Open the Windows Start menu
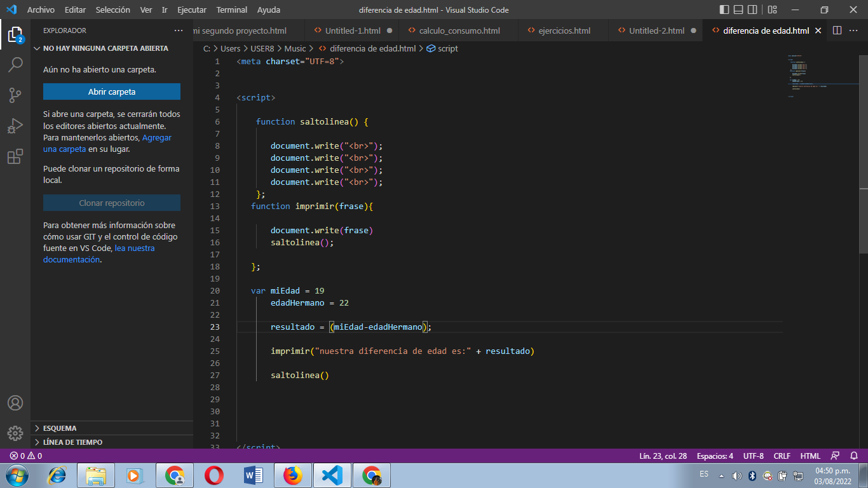This screenshot has width=868, height=488. click(x=16, y=475)
